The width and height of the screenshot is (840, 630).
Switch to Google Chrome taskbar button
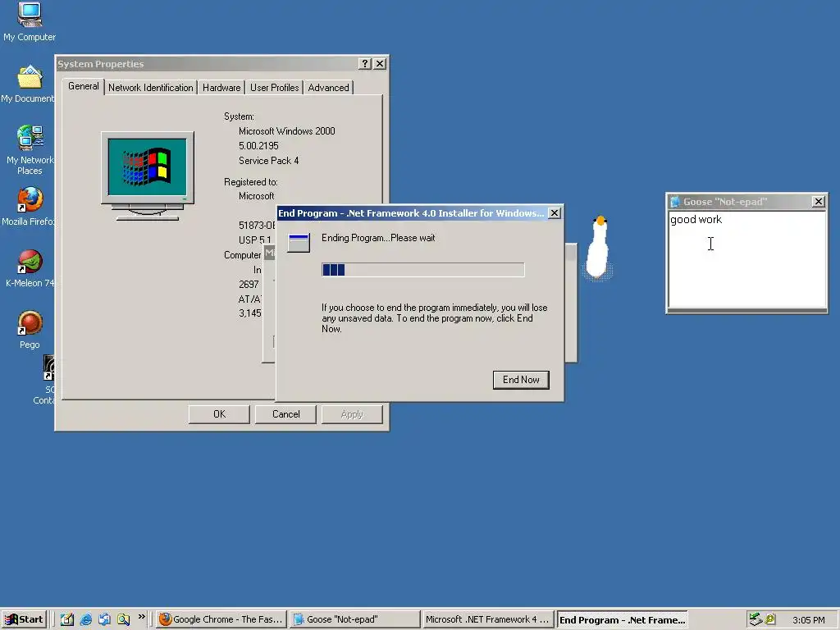[221, 619]
